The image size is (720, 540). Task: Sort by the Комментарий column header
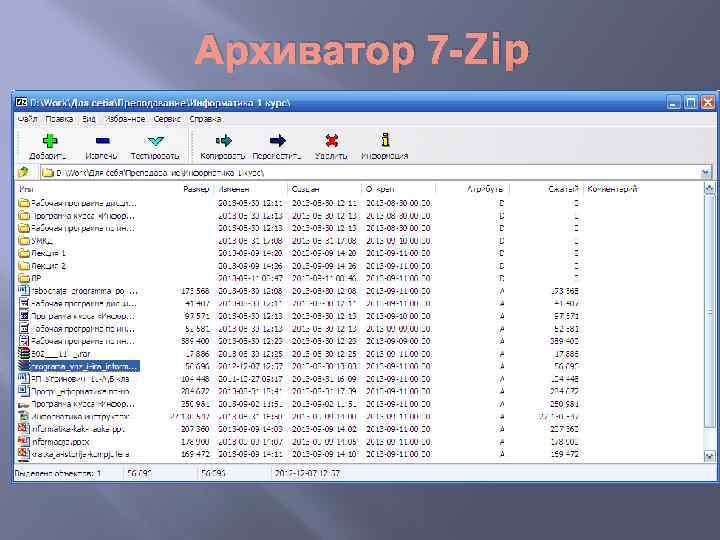(x=613, y=189)
